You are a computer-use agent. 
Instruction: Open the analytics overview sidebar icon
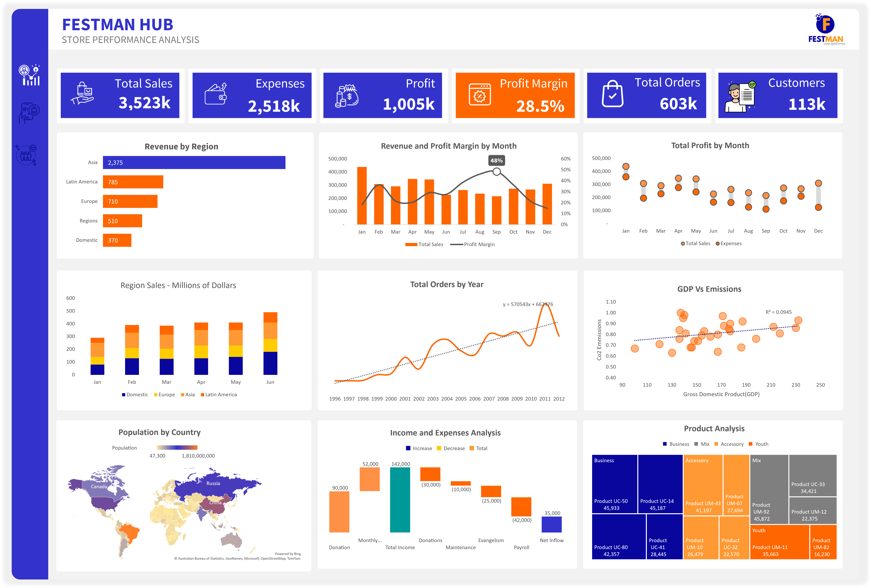point(30,75)
